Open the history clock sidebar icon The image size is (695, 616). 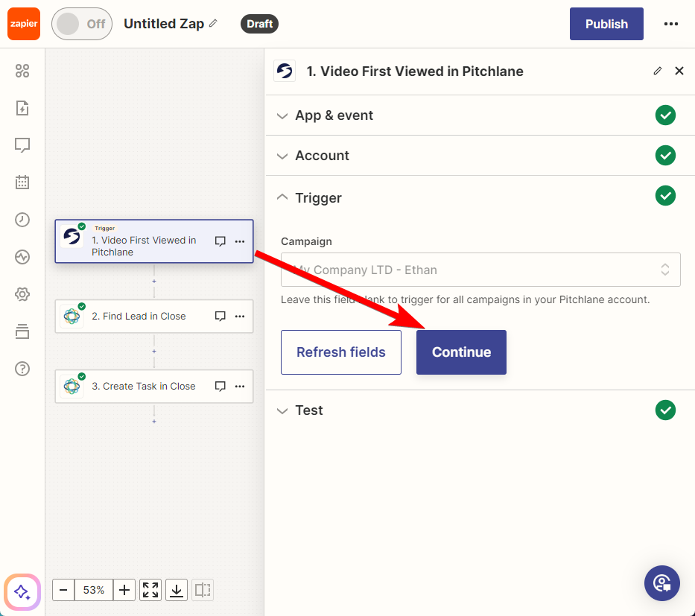(x=22, y=220)
